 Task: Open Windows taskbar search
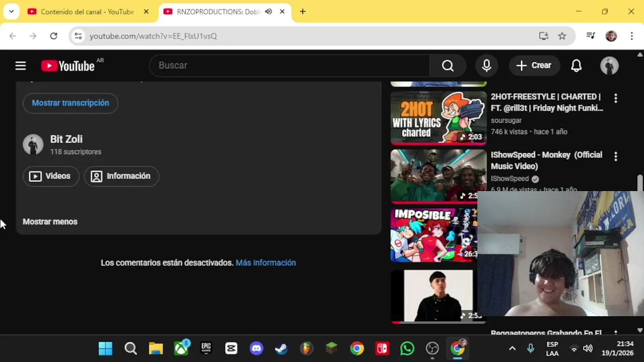click(130, 348)
